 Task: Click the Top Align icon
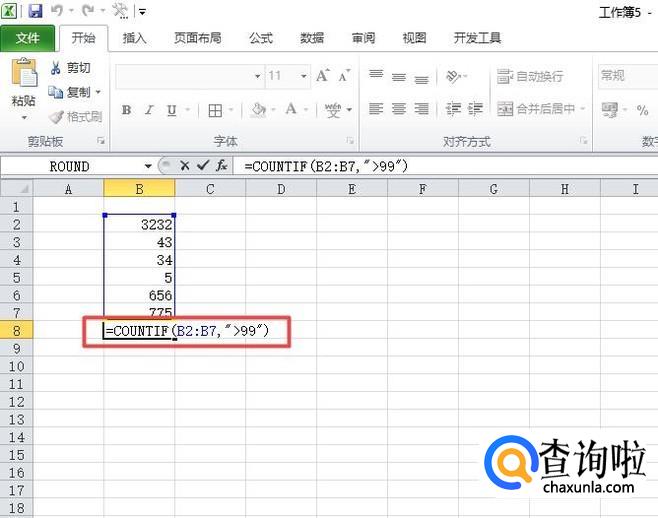tap(376, 75)
